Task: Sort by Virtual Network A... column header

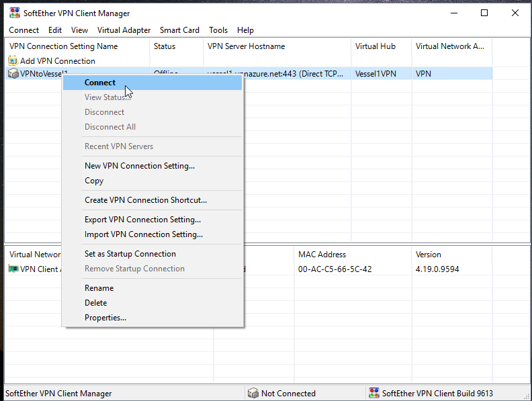Action: 452,46
